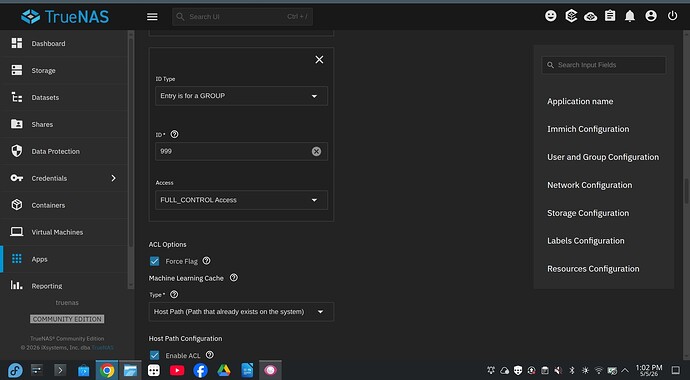Jump to Immich Configuration section
This screenshot has width=690, height=380.
588,129
